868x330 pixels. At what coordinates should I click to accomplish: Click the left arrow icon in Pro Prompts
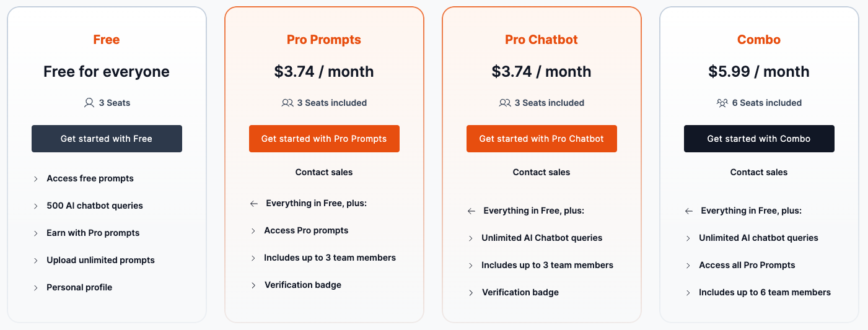[254, 204]
